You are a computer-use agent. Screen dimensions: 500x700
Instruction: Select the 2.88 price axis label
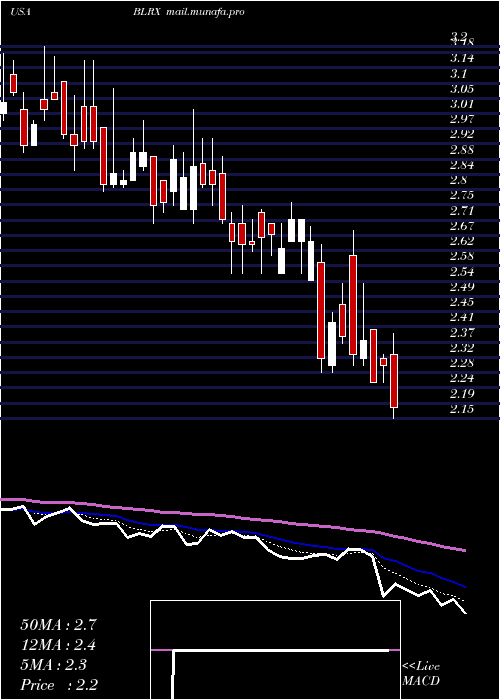tap(462, 150)
